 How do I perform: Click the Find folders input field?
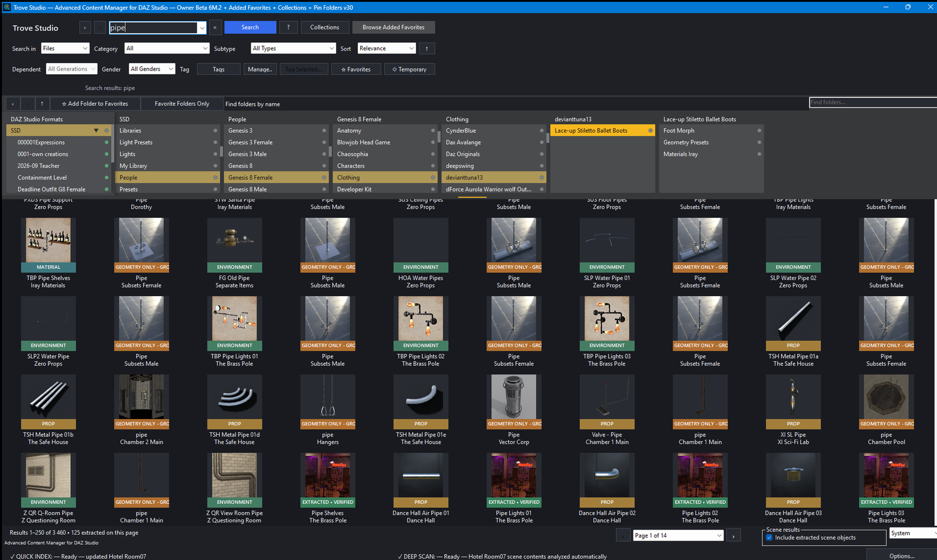pos(873,102)
